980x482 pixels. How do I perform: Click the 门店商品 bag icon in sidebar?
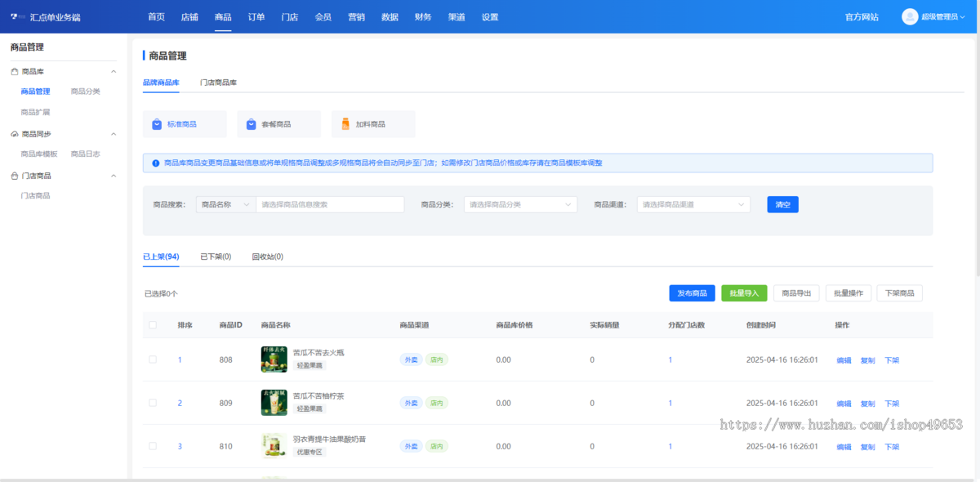(x=15, y=176)
